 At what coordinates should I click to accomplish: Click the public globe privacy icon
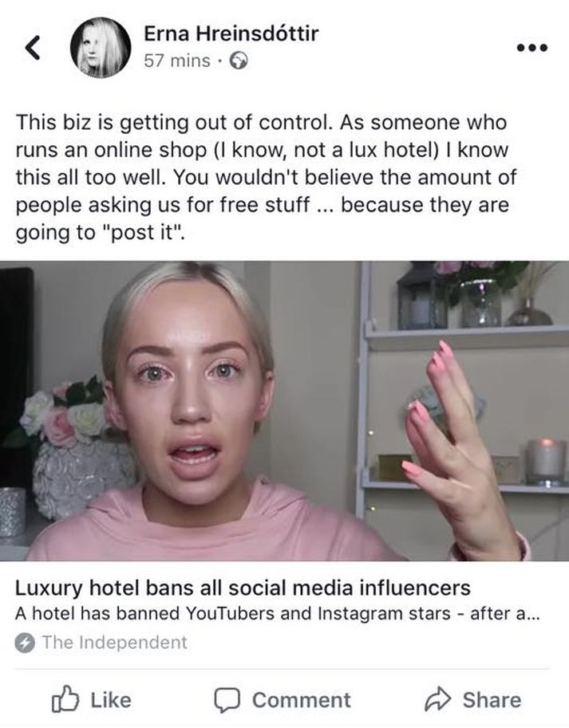pos(239,61)
